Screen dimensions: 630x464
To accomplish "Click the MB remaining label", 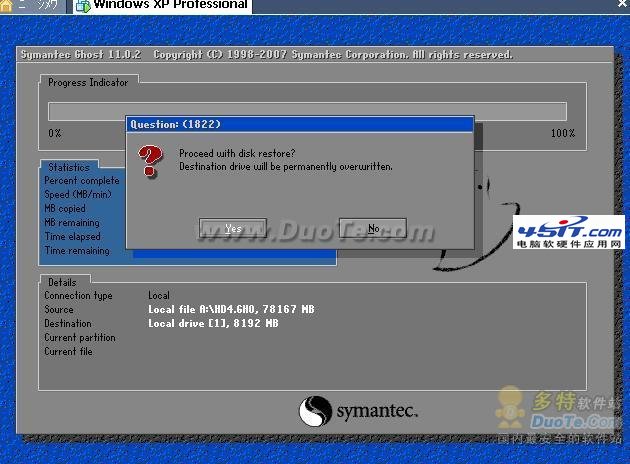I will (x=72, y=223).
